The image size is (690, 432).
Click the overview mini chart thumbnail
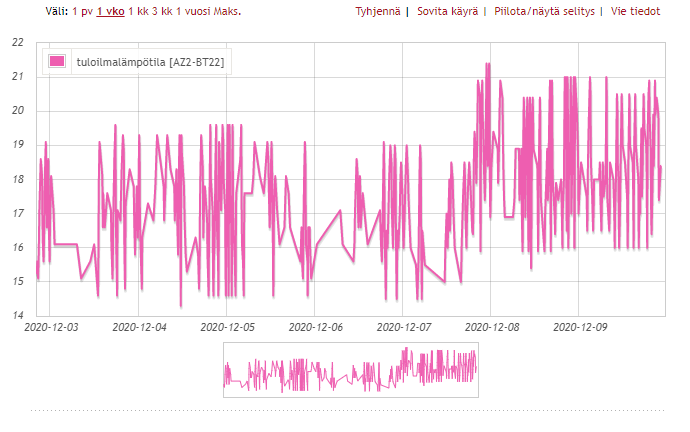click(351, 370)
